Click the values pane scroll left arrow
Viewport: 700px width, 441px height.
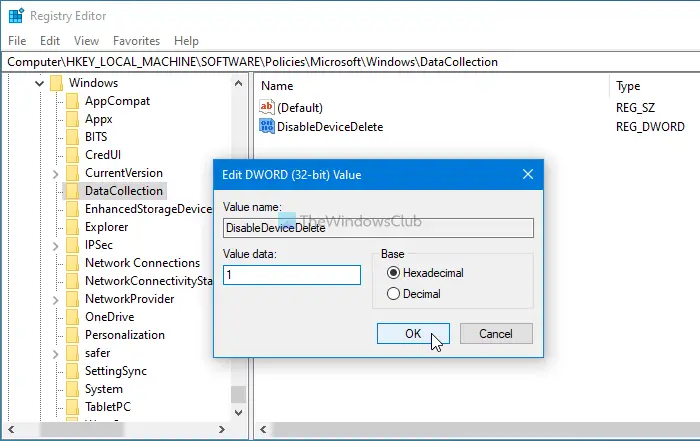263,429
